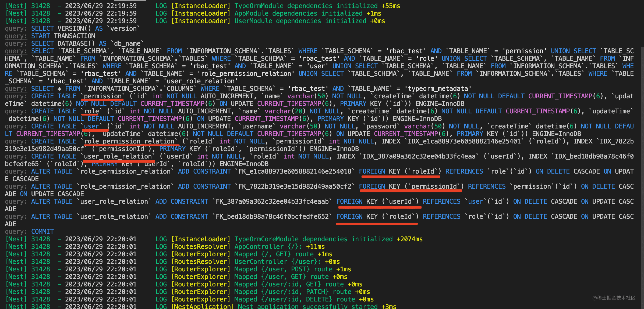Click the Mapped {/user/:id, DELETE} route line

[x=294, y=299]
